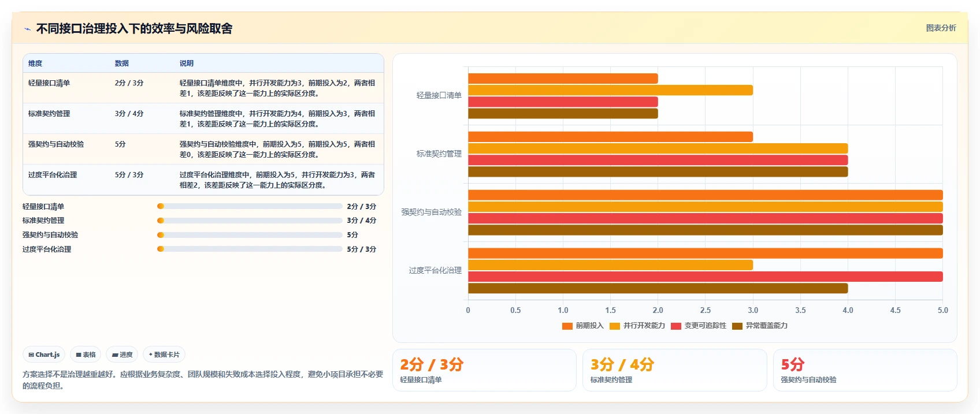Image resolution: width=980 pixels, height=414 pixels.
Task: Toggle the 变更可追踪性 legend item
Action: pyautogui.click(x=698, y=326)
